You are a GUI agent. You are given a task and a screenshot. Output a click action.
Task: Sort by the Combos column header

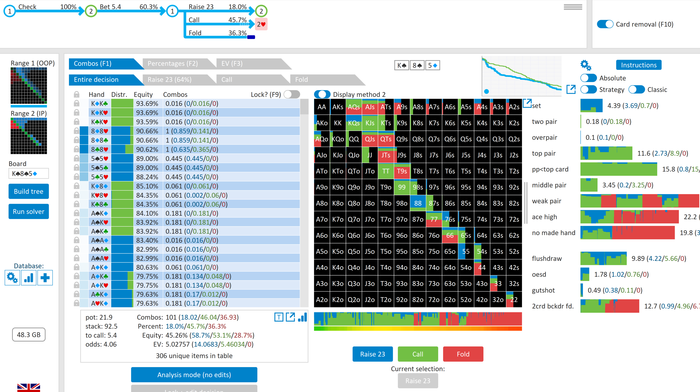click(175, 95)
